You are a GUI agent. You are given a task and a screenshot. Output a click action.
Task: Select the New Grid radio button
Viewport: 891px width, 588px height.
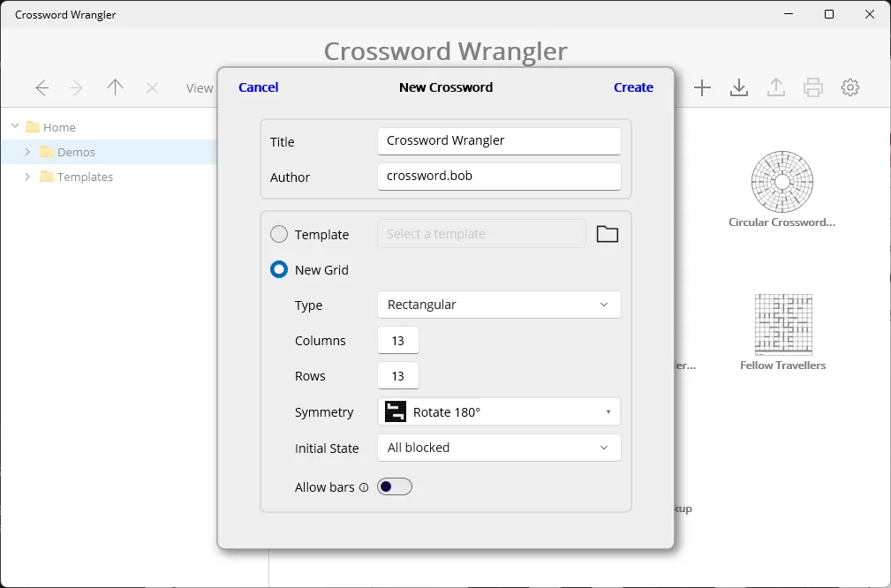279,269
